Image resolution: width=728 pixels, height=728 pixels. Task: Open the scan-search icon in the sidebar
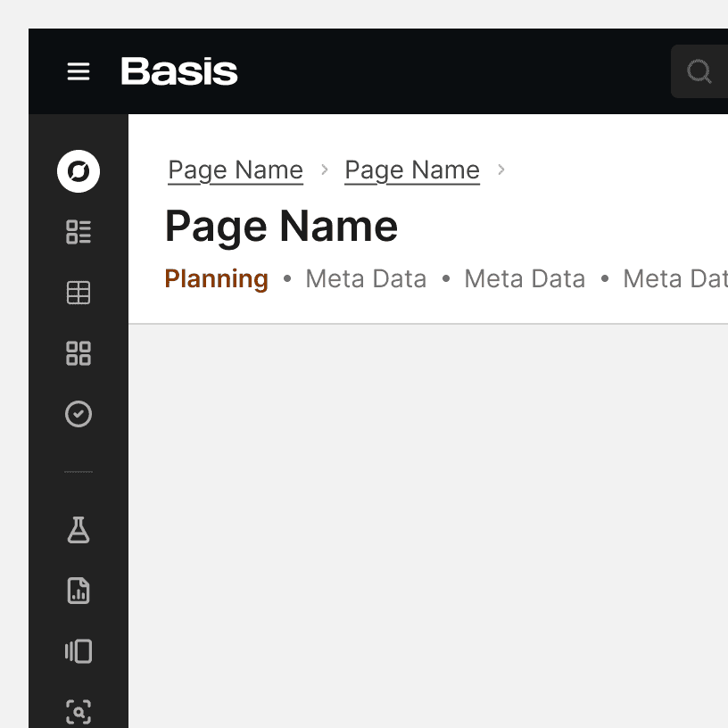coord(79,712)
